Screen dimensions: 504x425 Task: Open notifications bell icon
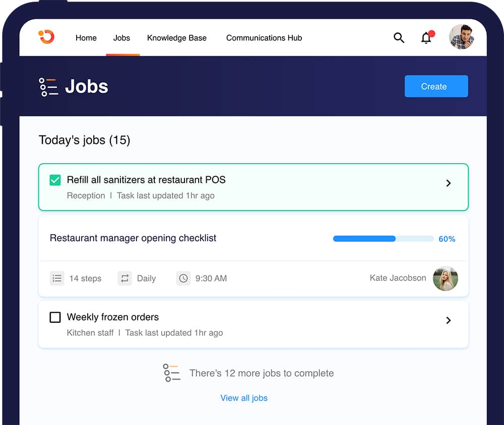(427, 37)
